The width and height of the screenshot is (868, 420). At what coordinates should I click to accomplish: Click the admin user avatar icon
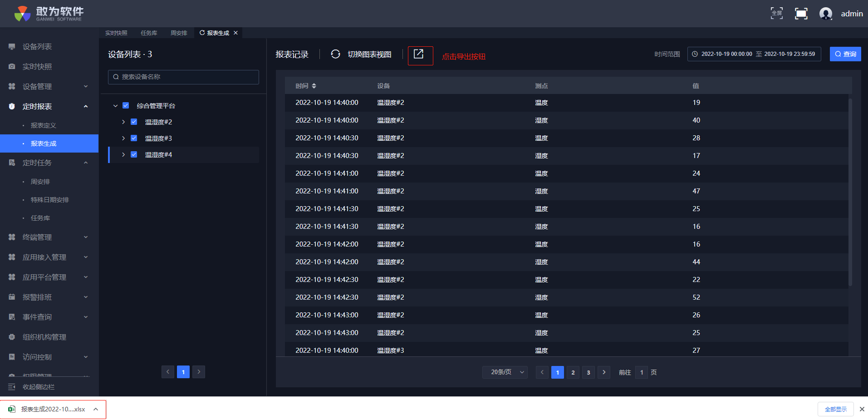(825, 14)
